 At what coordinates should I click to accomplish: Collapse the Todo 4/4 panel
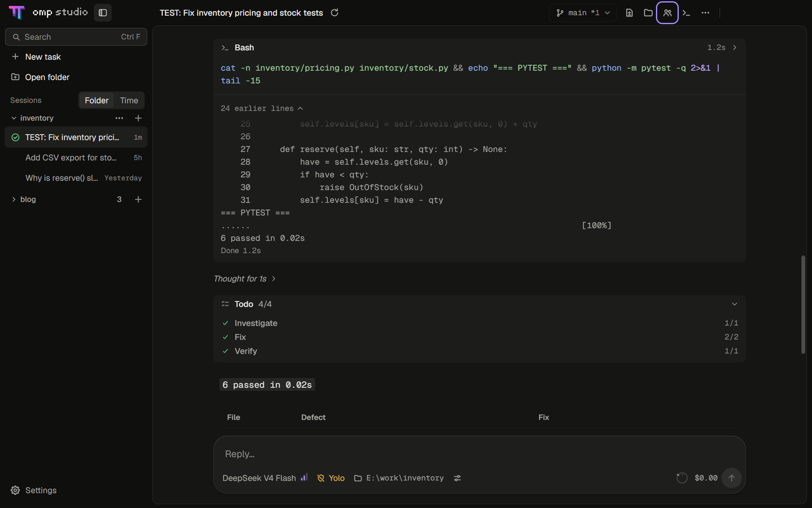(735, 304)
